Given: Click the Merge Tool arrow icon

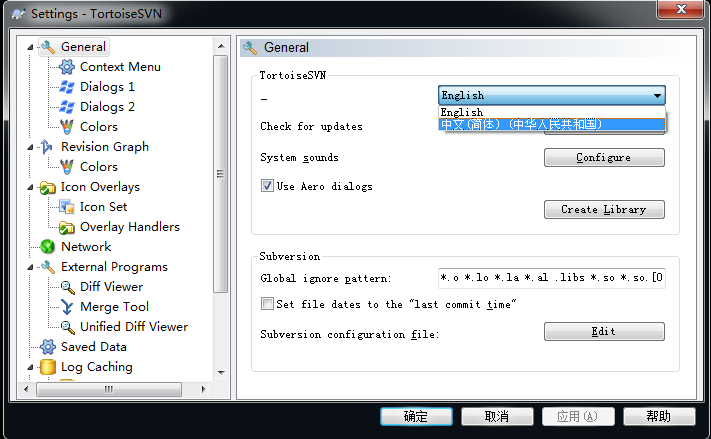Looking at the screenshot, I should (67, 307).
